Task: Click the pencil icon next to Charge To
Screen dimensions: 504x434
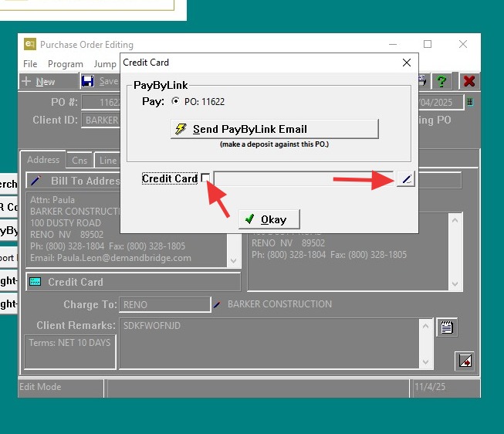Action: point(217,304)
